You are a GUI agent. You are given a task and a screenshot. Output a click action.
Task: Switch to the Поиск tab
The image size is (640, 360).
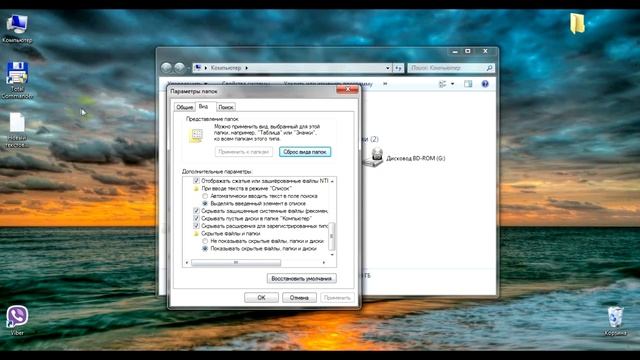tap(226, 107)
